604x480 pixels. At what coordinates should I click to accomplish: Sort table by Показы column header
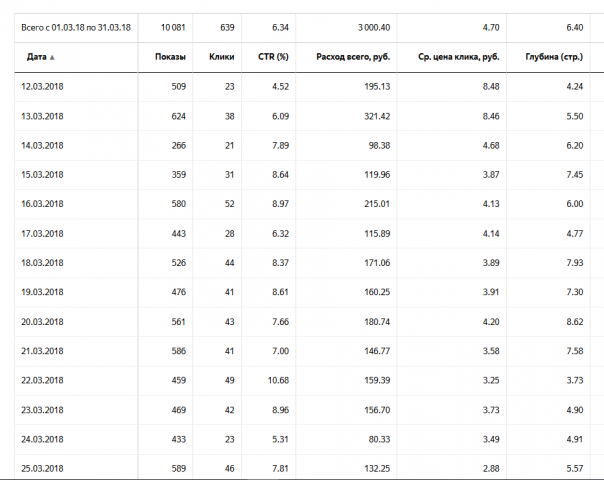pos(170,57)
